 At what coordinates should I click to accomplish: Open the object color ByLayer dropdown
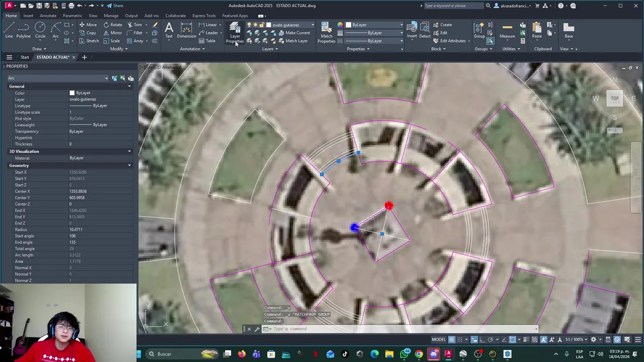click(x=374, y=25)
